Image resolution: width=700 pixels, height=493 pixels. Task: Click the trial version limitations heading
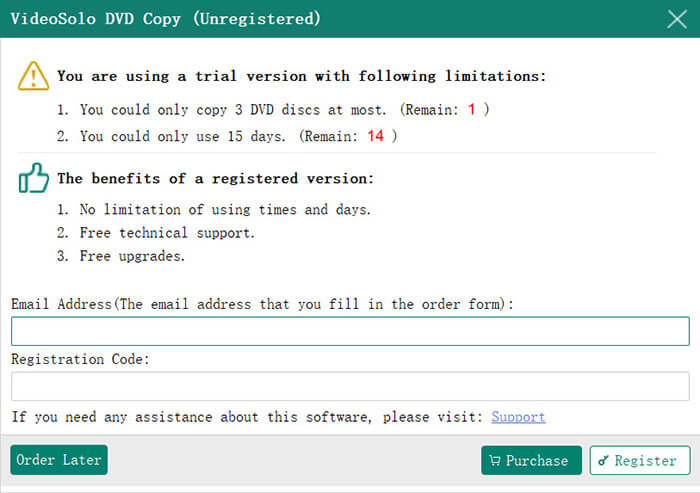point(301,76)
